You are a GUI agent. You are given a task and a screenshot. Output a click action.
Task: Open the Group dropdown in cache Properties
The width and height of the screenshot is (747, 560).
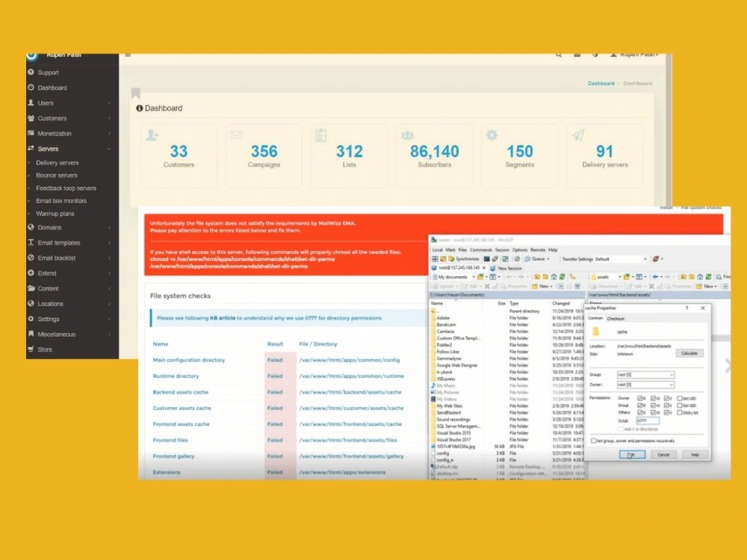point(646,375)
